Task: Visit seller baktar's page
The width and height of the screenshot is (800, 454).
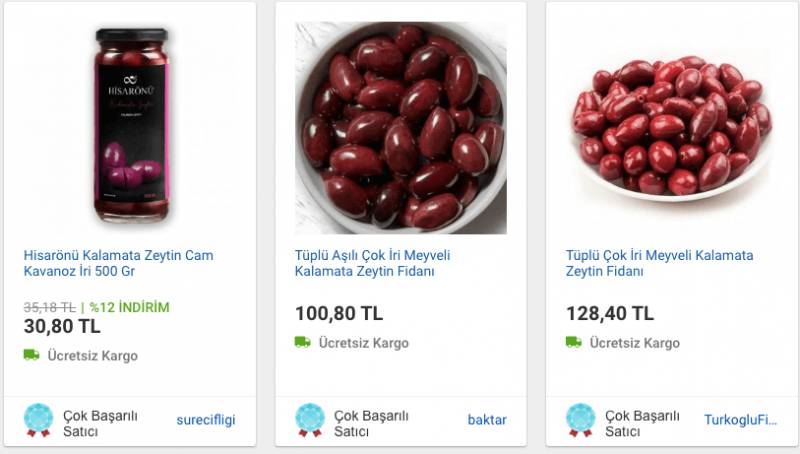Action: (x=487, y=420)
